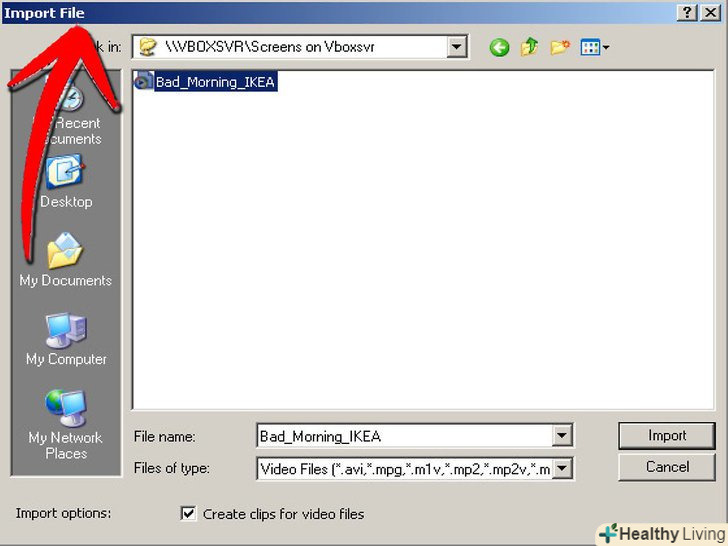The height and width of the screenshot is (546, 728).
Task: Go back with the green arrow icon
Action: (499, 47)
